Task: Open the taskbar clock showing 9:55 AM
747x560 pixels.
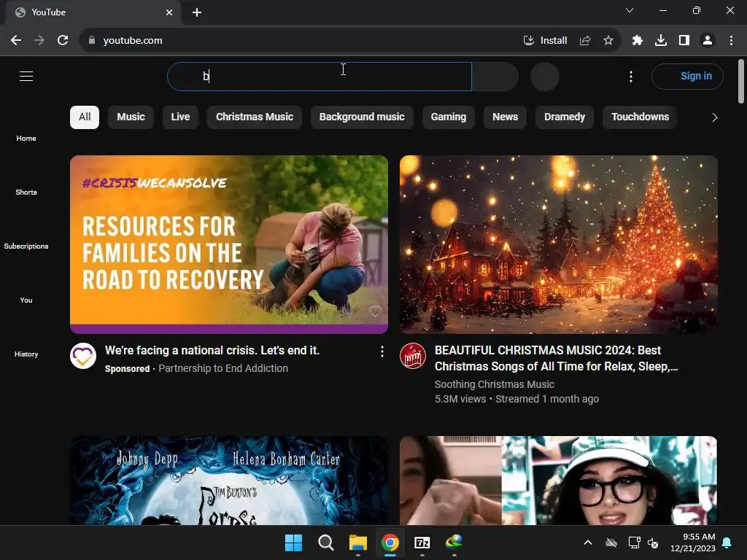Action: pos(693,542)
